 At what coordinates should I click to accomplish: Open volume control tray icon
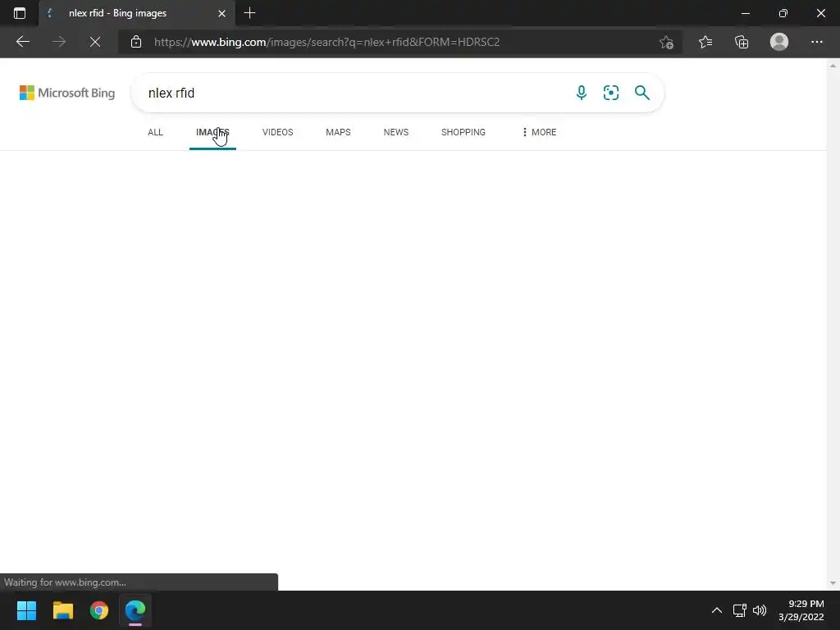[x=760, y=610]
